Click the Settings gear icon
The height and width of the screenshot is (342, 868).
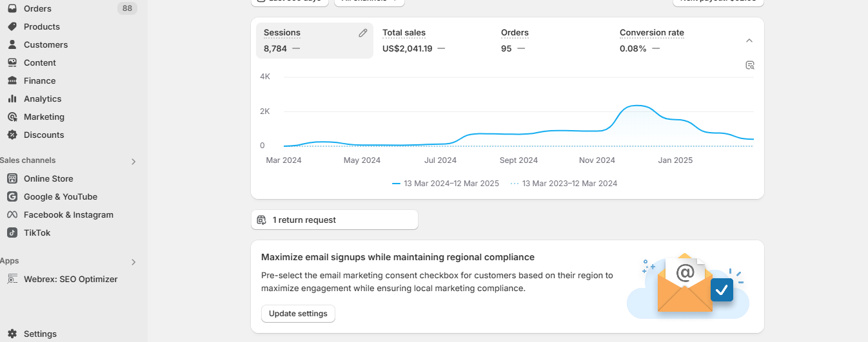coord(12,334)
